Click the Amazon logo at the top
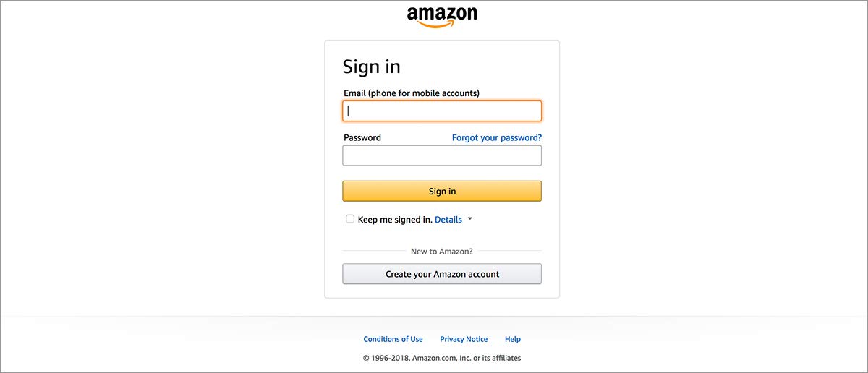The height and width of the screenshot is (373, 868). pos(442,14)
